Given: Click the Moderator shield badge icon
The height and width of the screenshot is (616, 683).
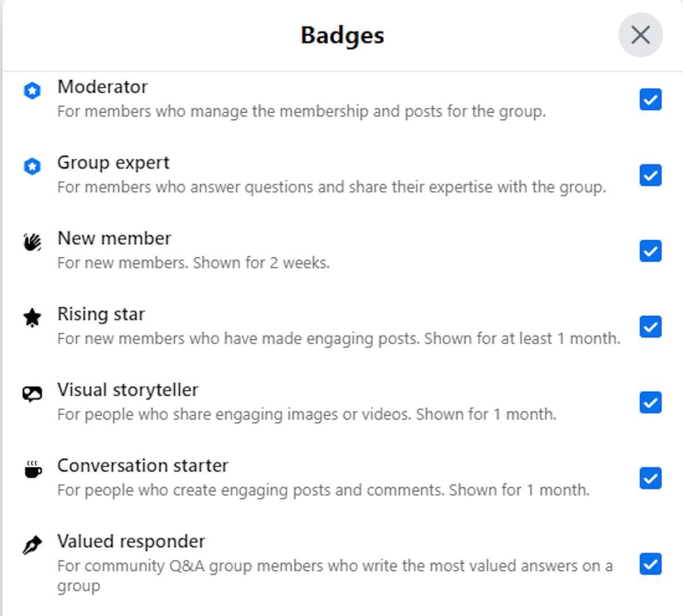Looking at the screenshot, I should (x=32, y=91).
